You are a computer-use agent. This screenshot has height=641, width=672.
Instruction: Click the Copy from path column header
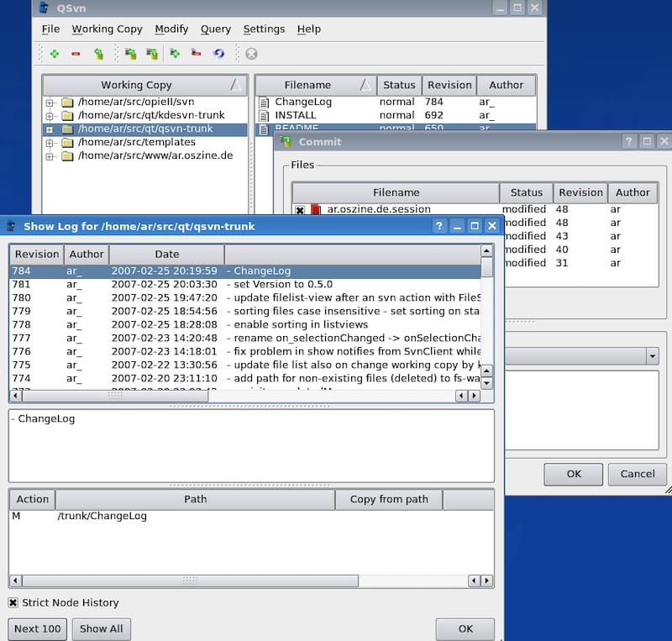click(x=389, y=499)
